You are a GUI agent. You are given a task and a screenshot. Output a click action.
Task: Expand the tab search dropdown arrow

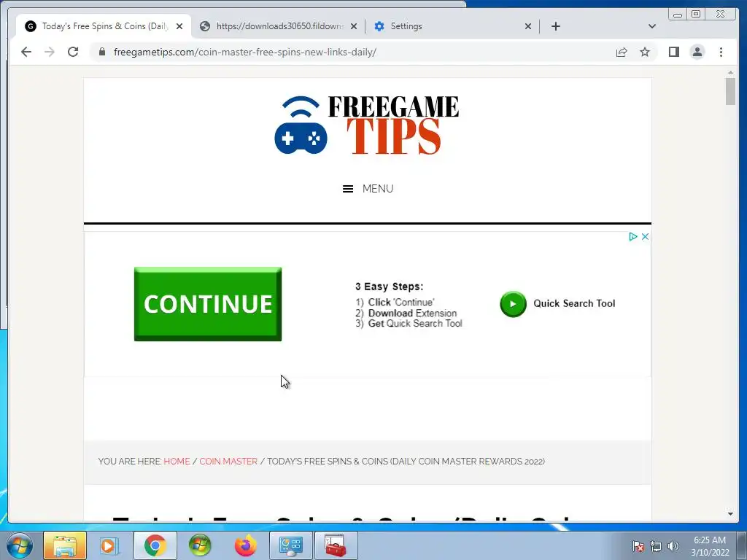pos(652,26)
